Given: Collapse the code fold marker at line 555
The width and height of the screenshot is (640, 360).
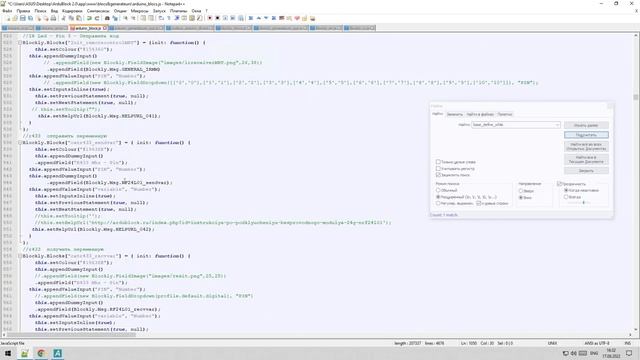Looking at the screenshot, I should click(x=20, y=256).
